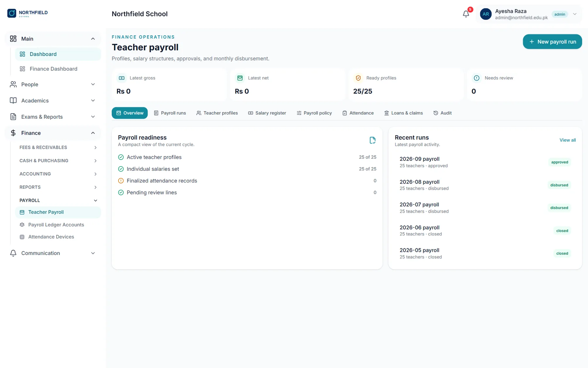Click the Latest net card icon
Image resolution: width=588 pixels, height=368 pixels.
click(240, 78)
